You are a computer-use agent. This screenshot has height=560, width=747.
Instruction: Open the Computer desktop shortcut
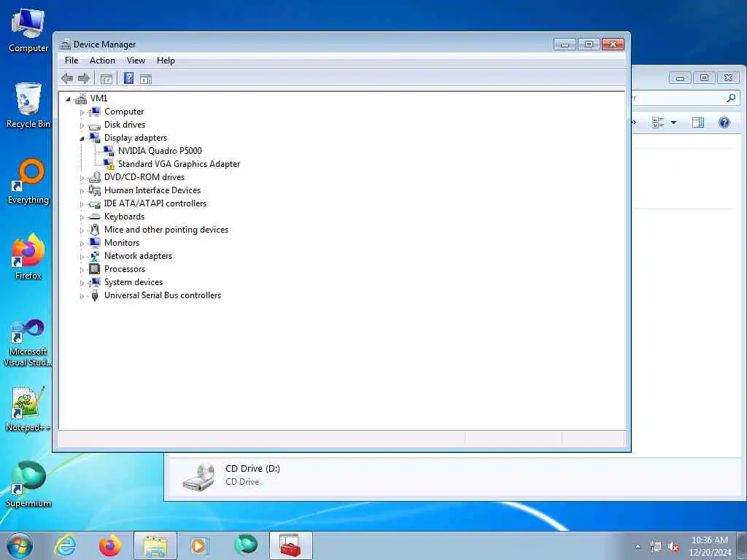[28, 29]
